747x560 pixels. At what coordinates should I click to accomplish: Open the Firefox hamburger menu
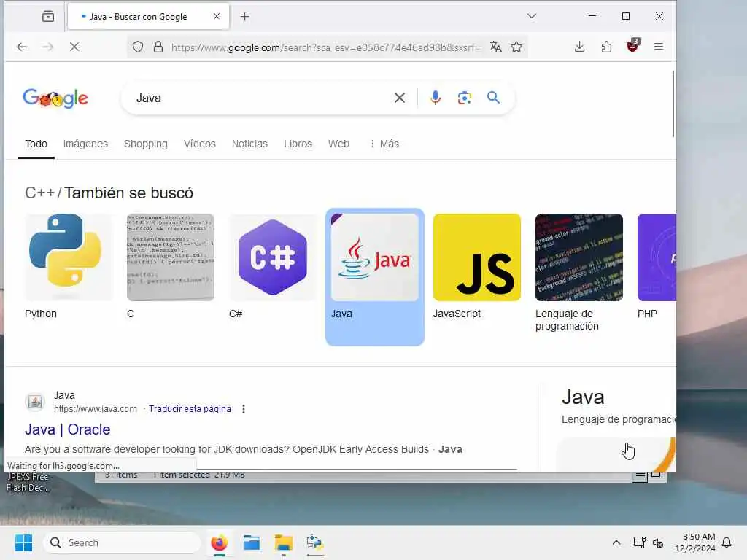tap(659, 47)
